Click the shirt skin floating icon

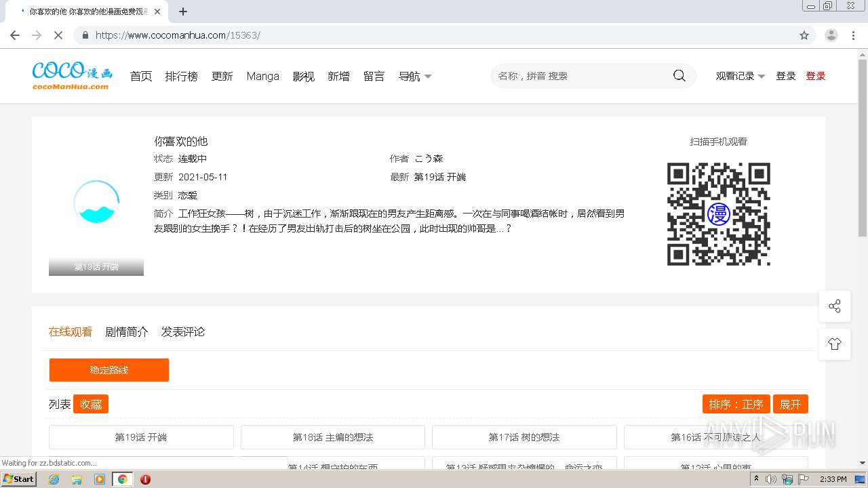point(835,344)
